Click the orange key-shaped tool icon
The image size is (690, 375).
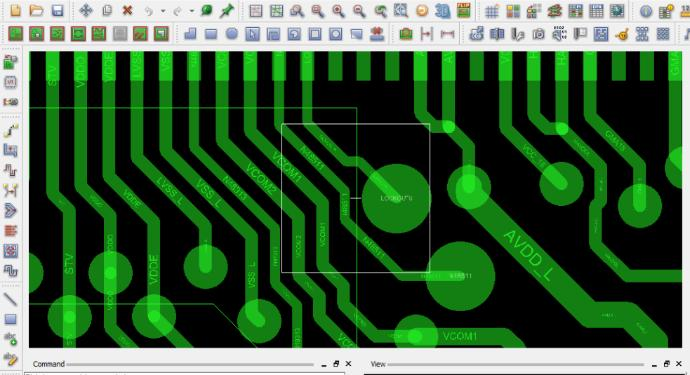tap(621, 34)
